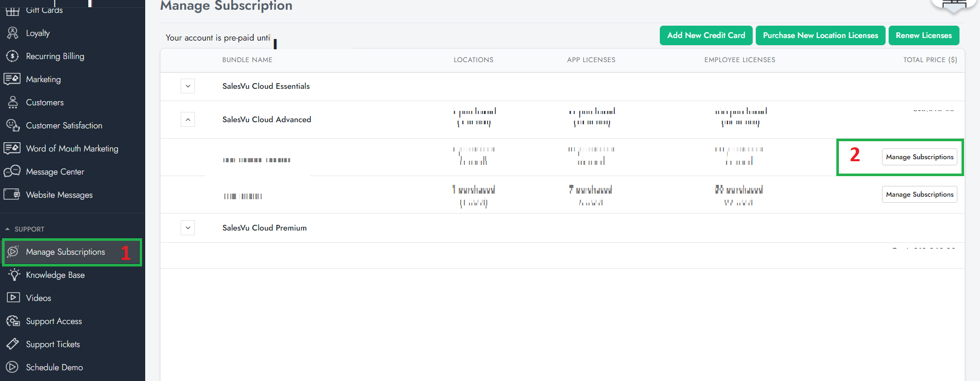Click the Website Messages icon
Viewport: 980px width, 381px height.
pyautogui.click(x=12, y=195)
